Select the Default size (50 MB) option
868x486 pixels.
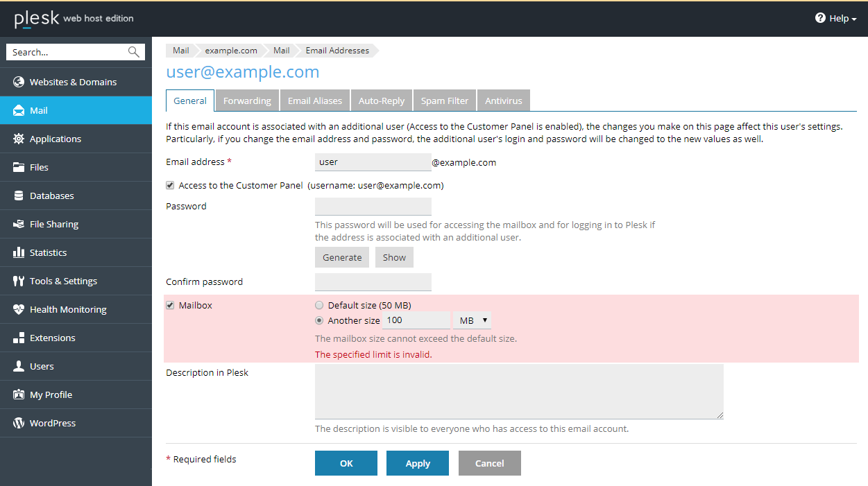click(x=319, y=305)
